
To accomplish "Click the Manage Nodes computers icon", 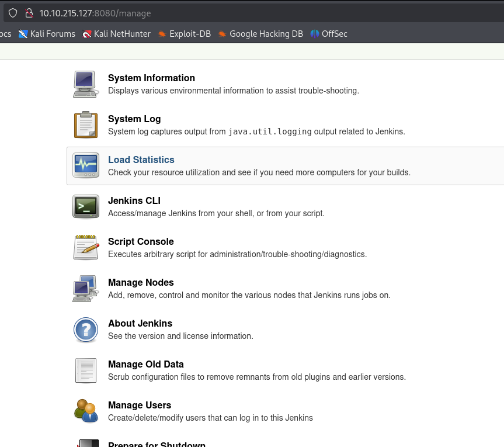I will coord(86,289).
